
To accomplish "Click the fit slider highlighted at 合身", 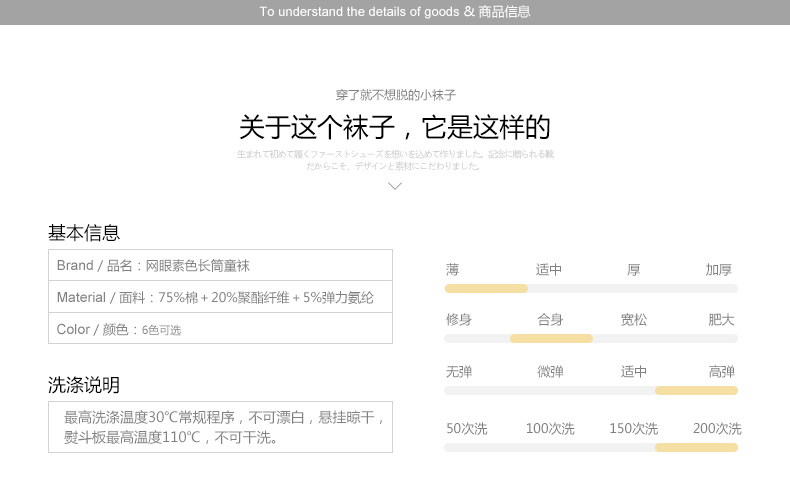I will pos(551,339).
